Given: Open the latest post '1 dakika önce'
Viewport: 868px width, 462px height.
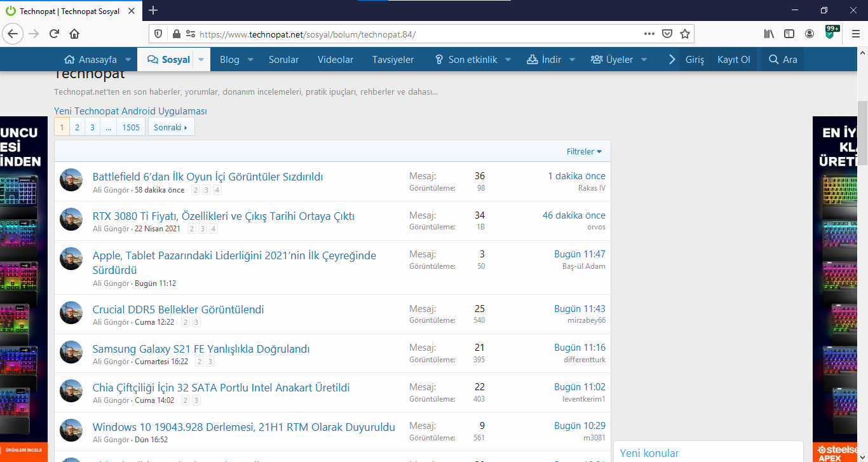Looking at the screenshot, I should [x=577, y=176].
